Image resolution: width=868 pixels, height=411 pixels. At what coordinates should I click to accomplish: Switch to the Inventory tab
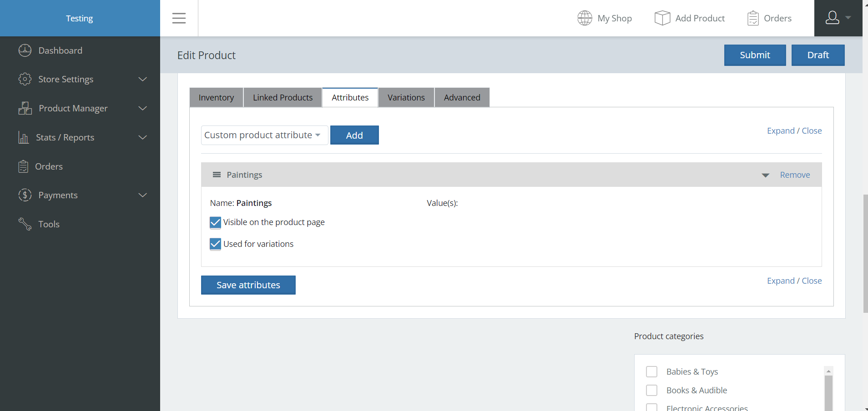point(216,98)
